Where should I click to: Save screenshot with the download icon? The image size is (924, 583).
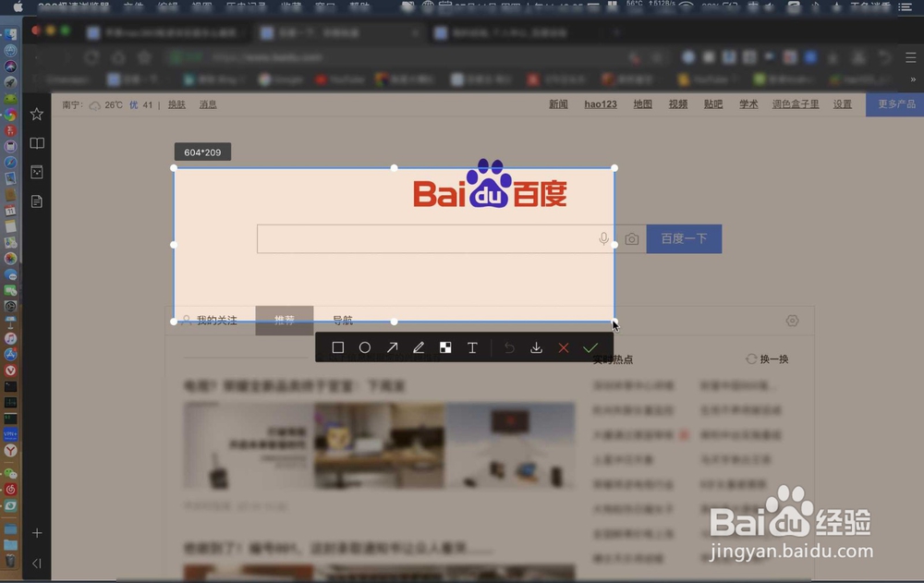537,348
